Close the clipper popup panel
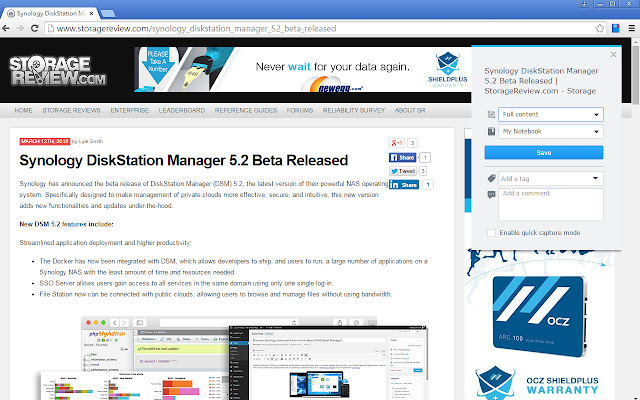 click(612, 55)
